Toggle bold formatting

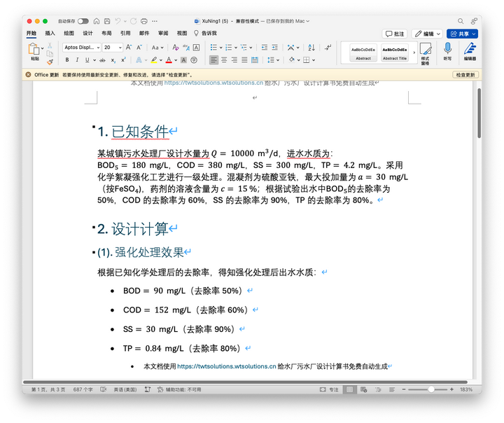point(67,60)
